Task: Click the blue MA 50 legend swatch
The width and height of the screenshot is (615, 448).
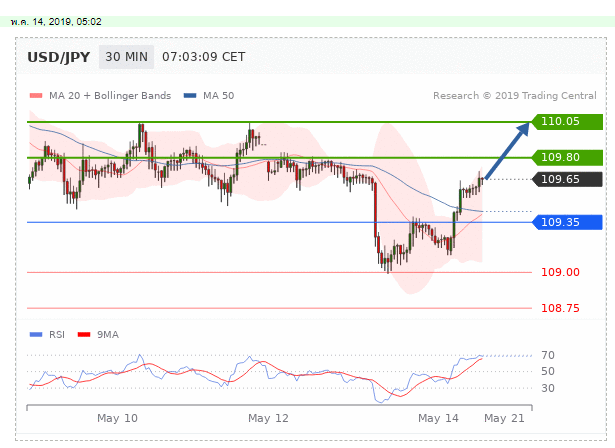Action: tap(190, 96)
